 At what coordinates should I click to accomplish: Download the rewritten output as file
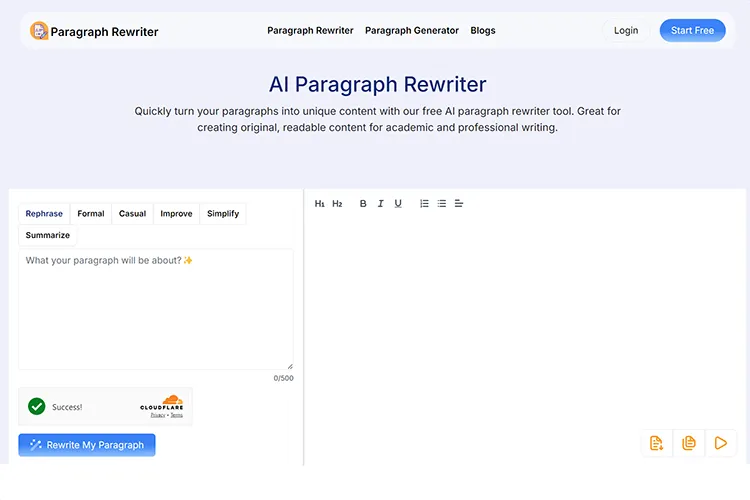657,443
